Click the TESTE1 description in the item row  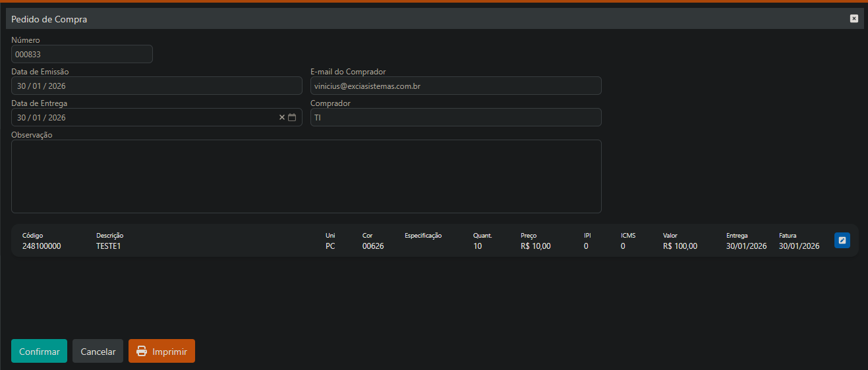[x=109, y=246]
